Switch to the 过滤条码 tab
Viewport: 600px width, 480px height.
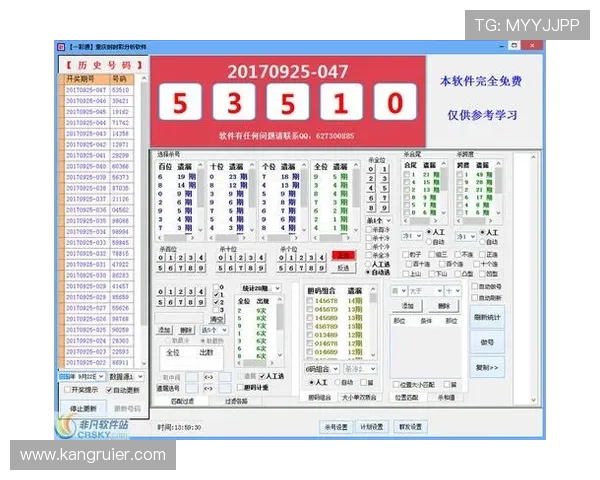click(236, 400)
